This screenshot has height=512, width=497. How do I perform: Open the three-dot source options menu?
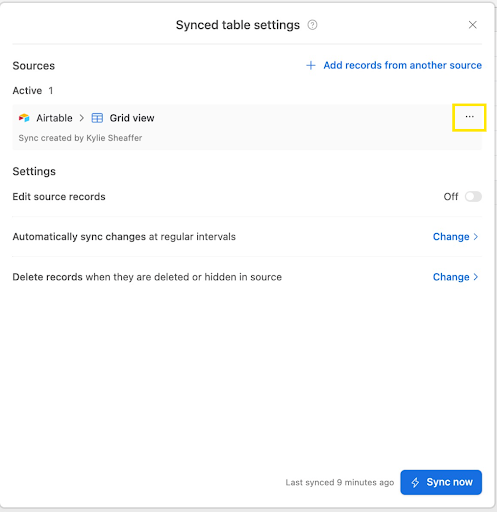pyautogui.click(x=469, y=117)
